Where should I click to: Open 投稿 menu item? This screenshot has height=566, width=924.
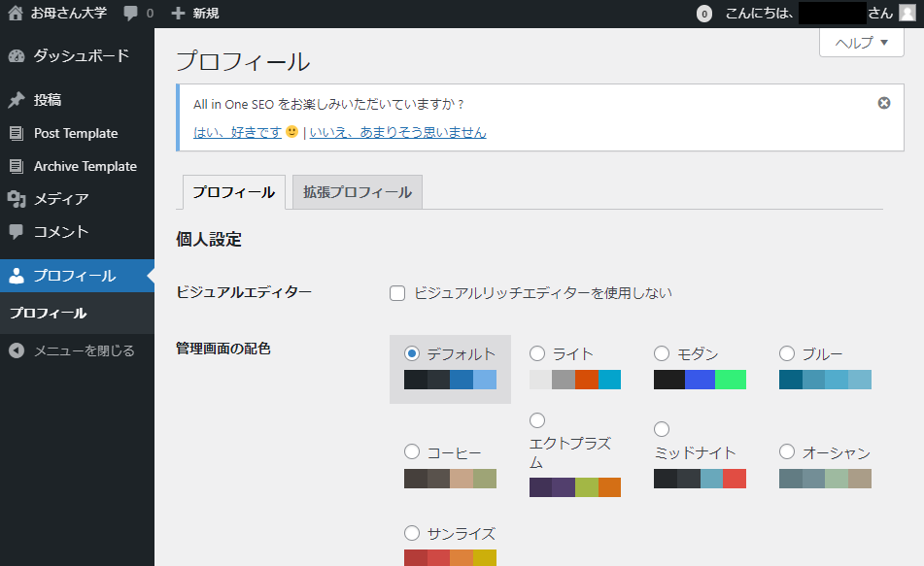click(x=77, y=100)
